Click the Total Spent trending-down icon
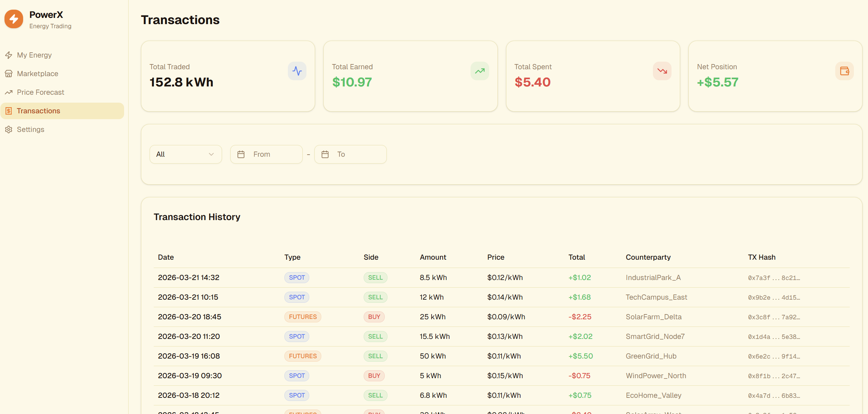 (x=662, y=71)
